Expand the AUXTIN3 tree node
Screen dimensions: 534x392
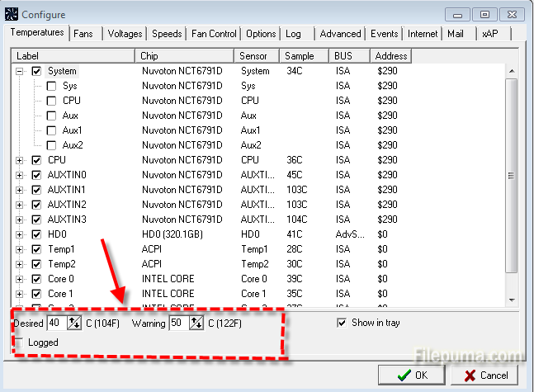tap(20, 220)
